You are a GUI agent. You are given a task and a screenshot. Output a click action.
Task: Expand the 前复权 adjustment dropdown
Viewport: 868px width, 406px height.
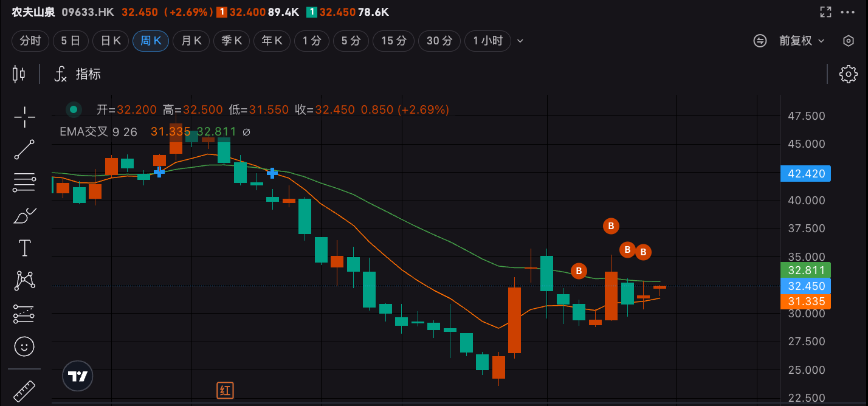pyautogui.click(x=802, y=41)
